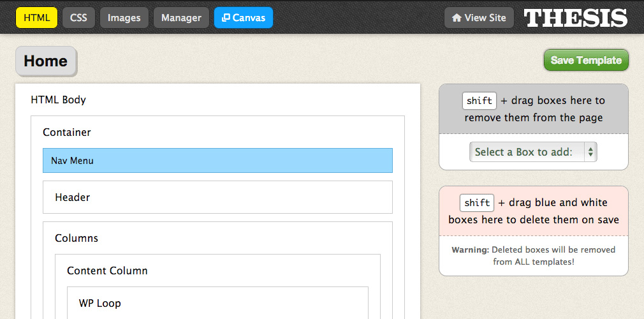Viewport: 644px width, 319px height.
Task: Click the shift key in the gray remove zone
Action: 479,101
